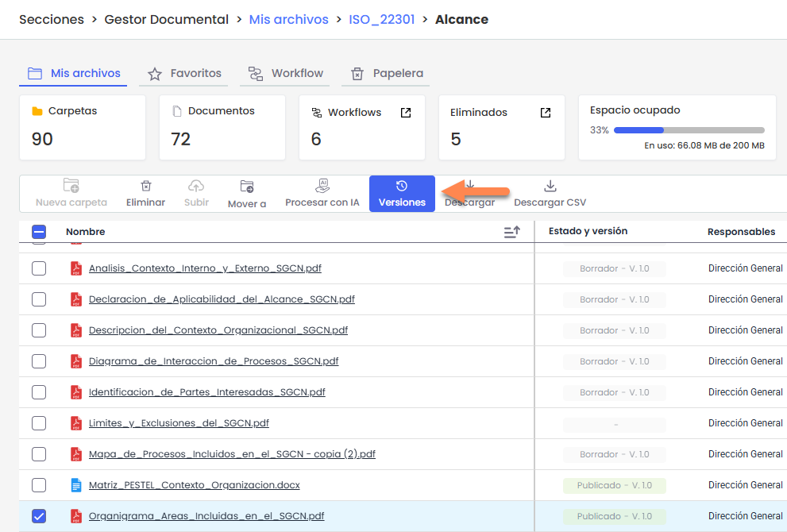Click the Espacio ocupado progress bar

(689, 130)
